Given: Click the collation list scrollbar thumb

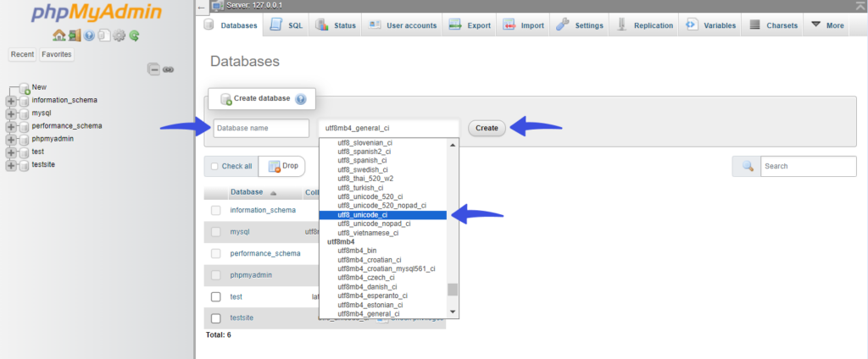Looking at the screenshot, I should 453,290.
